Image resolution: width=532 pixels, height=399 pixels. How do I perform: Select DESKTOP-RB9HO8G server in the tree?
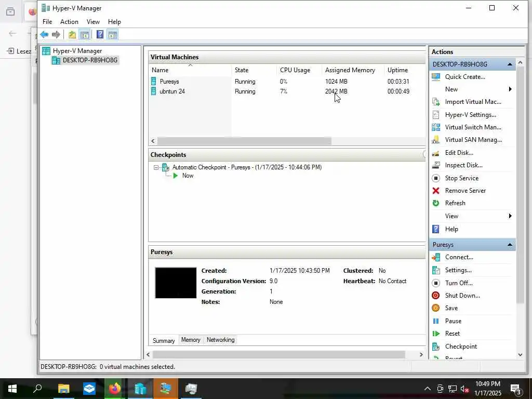point(90,60)
